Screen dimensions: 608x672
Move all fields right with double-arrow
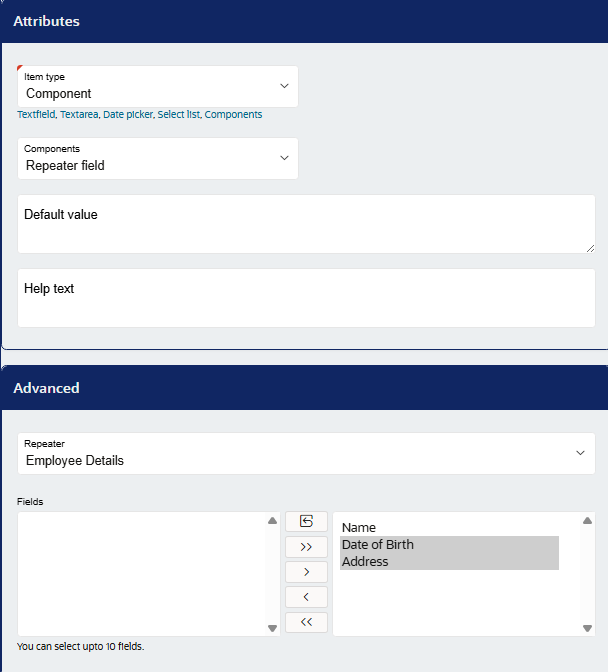(306, 546)
